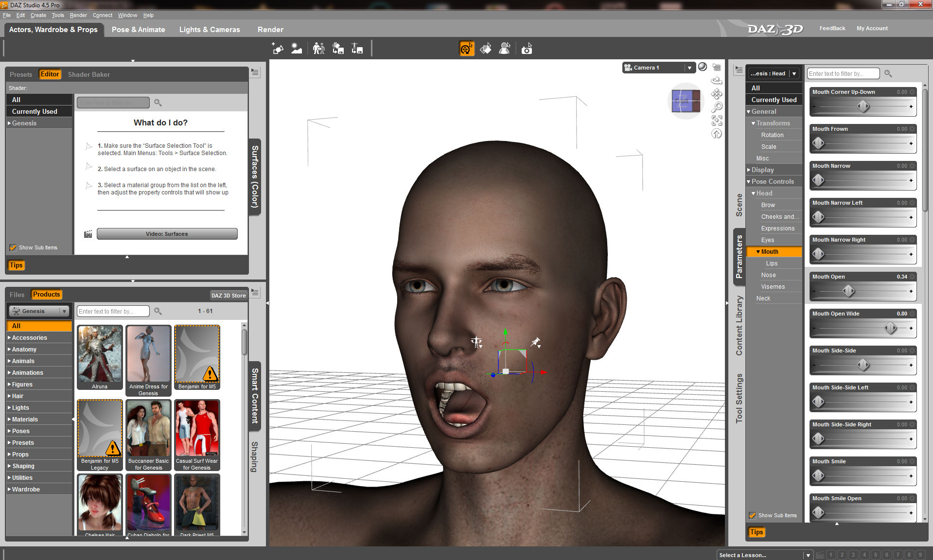Expand the Accessories category
The height and width of the screenshot is (560, 933).
[9, 337]
